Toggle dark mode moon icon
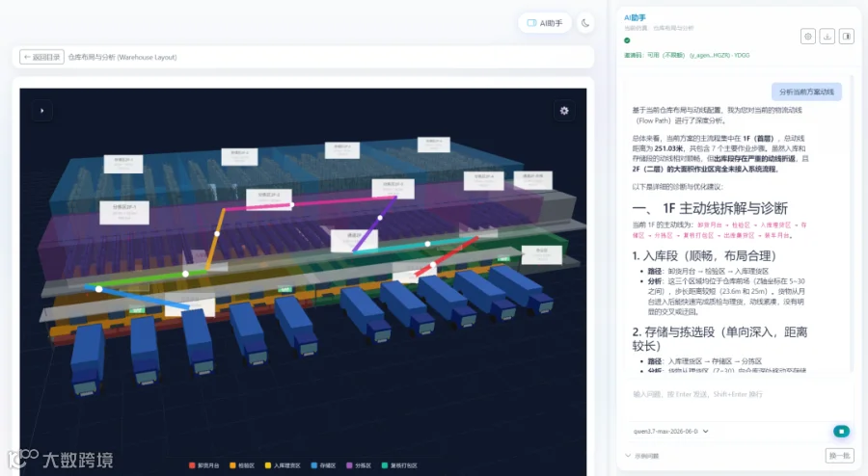Screen dimensions: 868x476 pyautogui.click(x=585, y=23)
